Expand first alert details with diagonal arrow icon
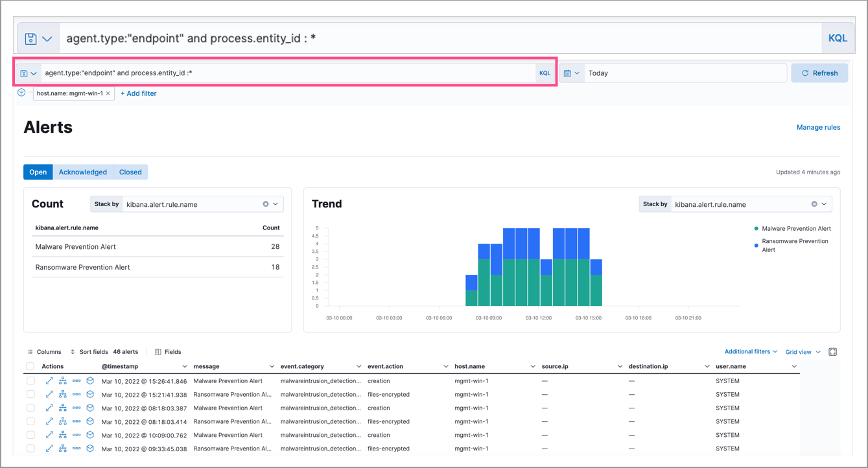The image size is (868, 468). tap(49, 380)
